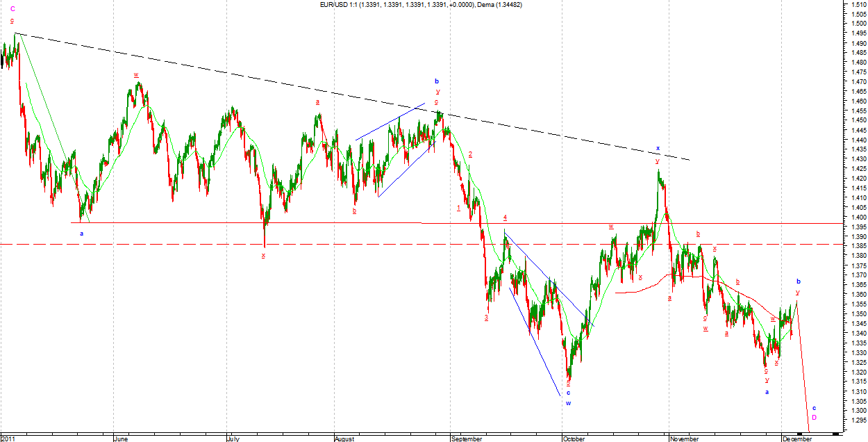Select the magenta D wave label
Viewport: 868px width, 442px height.
814,417
